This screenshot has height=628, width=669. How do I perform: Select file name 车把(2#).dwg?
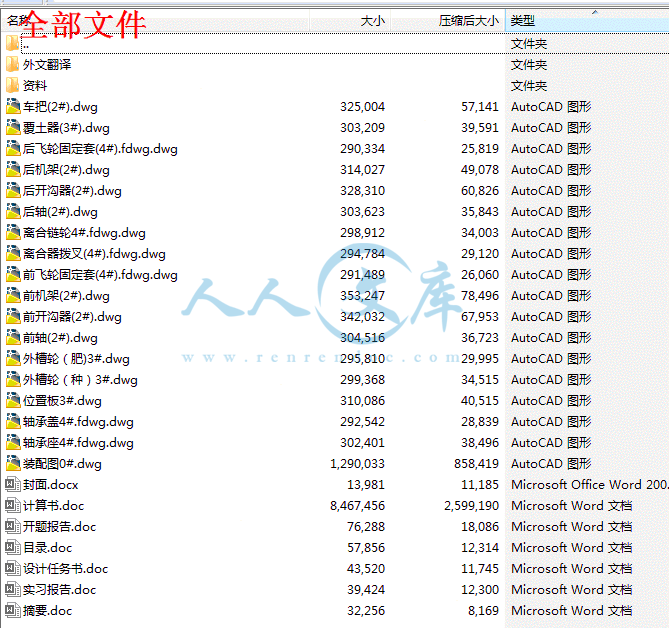pos(60,107)
